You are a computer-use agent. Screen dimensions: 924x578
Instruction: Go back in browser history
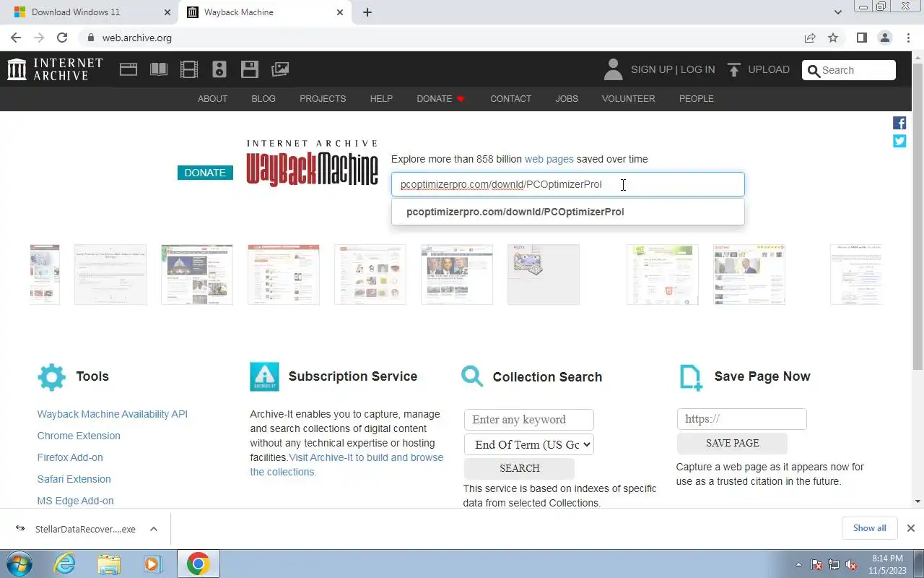tap(16, 38)
